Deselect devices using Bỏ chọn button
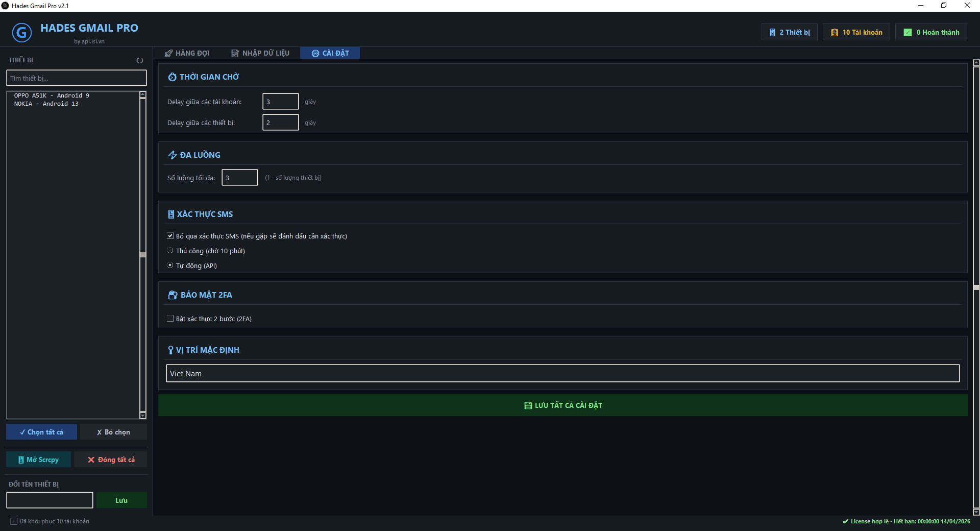The height and width of the screenshot is (531, 980). (x=113, y=432)
